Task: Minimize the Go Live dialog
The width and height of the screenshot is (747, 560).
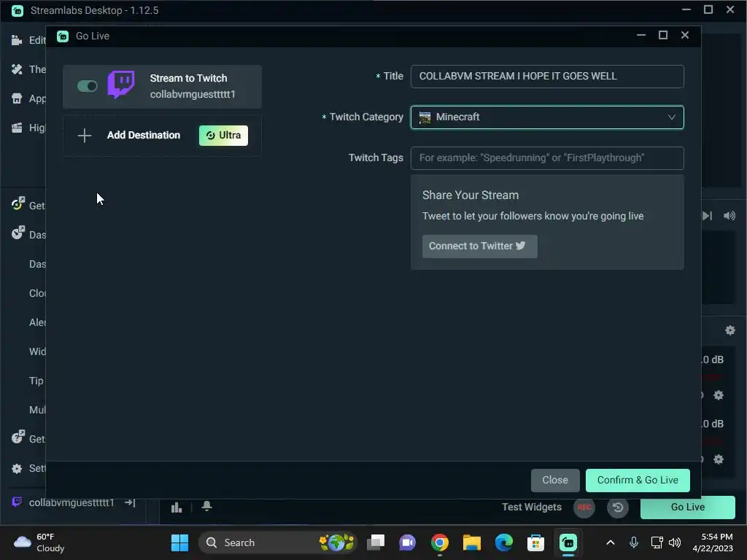Action: [x=641, y=35]
